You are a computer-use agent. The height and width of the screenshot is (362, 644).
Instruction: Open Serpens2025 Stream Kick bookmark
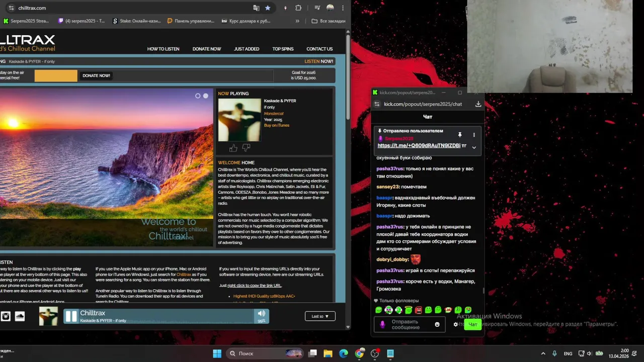[26, 21]
